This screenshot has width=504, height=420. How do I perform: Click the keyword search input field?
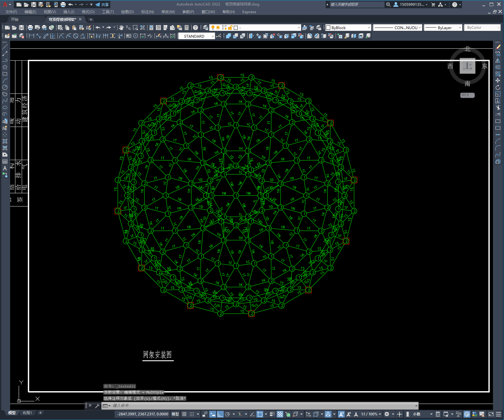[x=357, y=5]
